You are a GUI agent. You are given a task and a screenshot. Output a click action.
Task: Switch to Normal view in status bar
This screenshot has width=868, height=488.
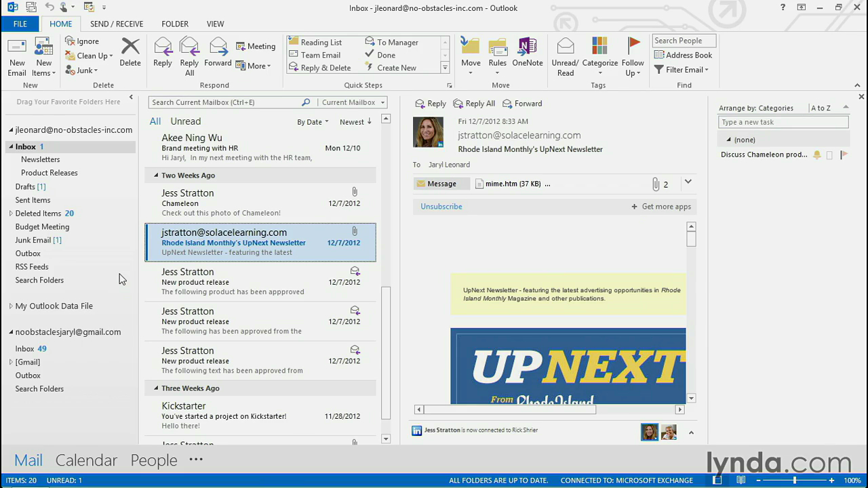click(717, 481)
